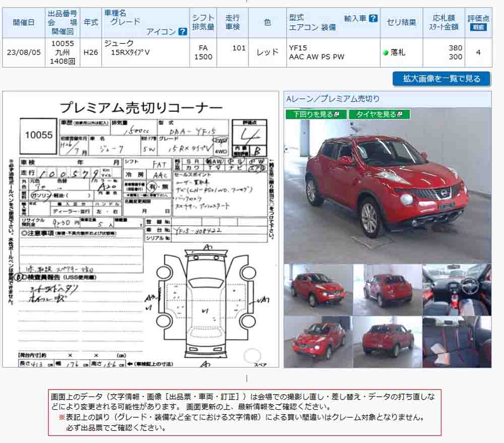This screenshot has width=504, height=443.
Task: Click the help icon beside 輸入車
Action: [373, 18]
